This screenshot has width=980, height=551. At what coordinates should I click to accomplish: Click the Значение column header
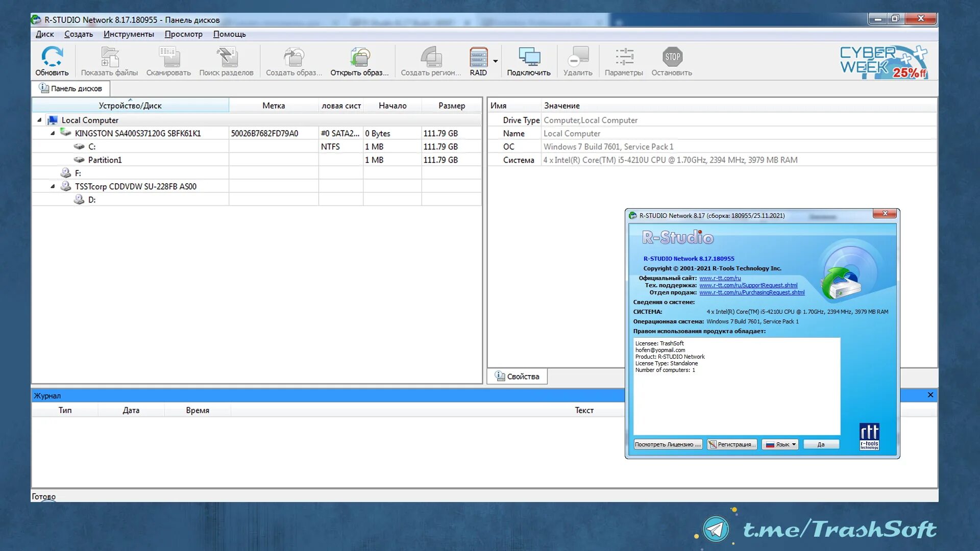click(x=739, y=106)
